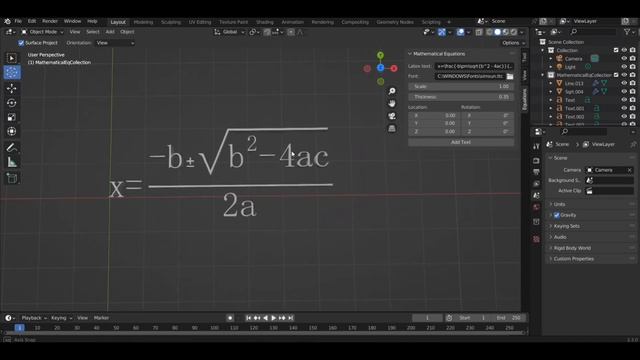Image resolution: width=640 pixels, height=360 pixels.
Task: Click the Latex text input field
Action: point(474,66)
